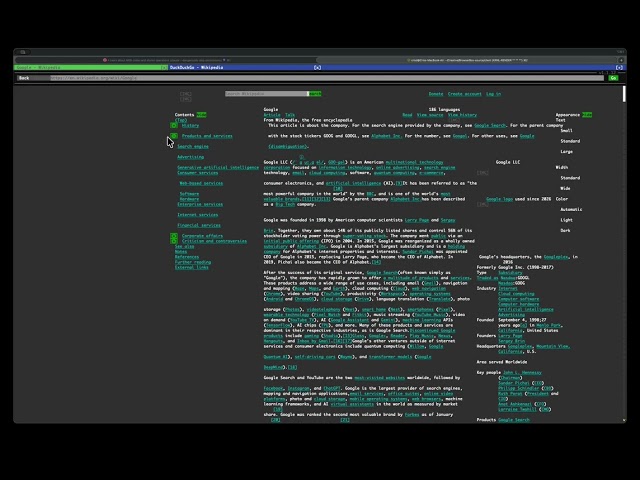Jump to the See also section

tap(184, 247)
